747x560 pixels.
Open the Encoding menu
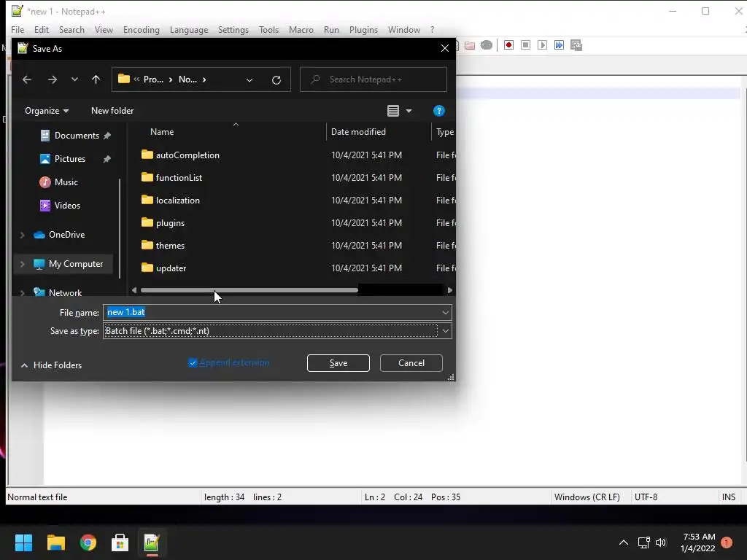141,29
